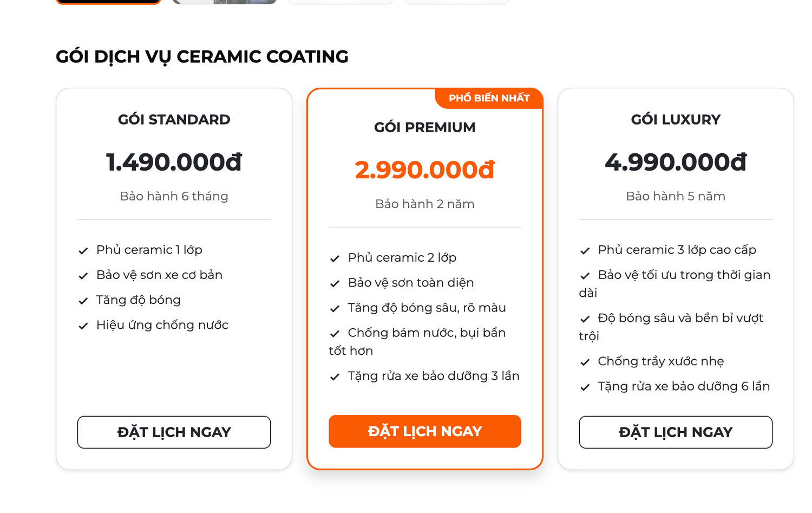Screen dimensions: 812x513
Task: Click checkmark beside Phủ ceramic 1 lớp
Action: click(83, 251)
